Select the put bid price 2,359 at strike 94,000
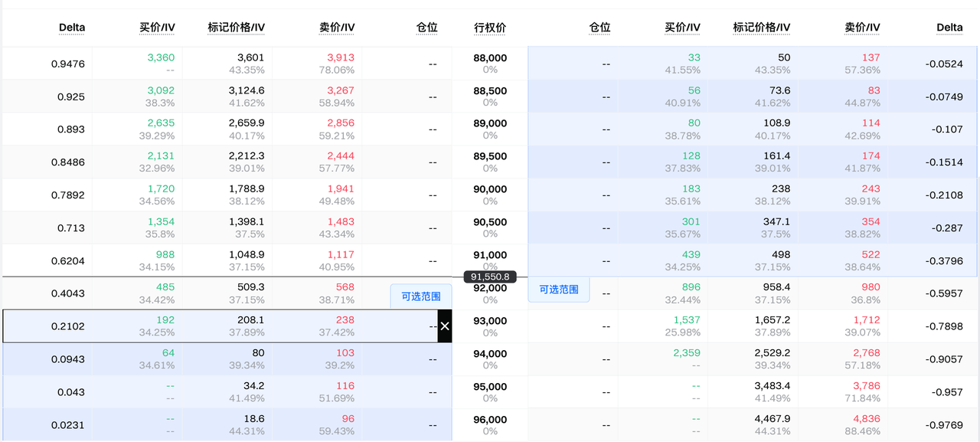Image resolution: width=980 pixels, height=442 pixels. (686, 353)
